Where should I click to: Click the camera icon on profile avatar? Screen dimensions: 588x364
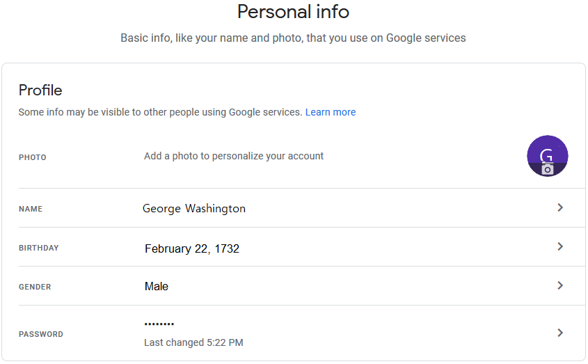[548, 169]
